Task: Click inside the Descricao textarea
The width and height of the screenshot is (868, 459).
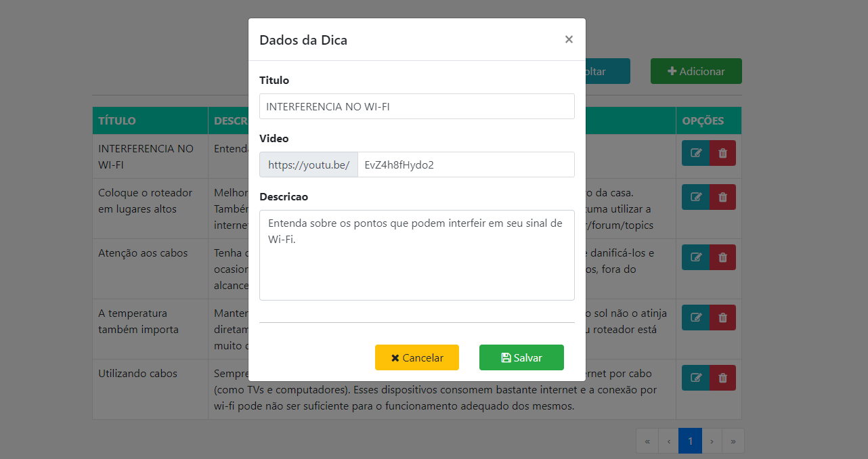Action: (x=416, y=255)
